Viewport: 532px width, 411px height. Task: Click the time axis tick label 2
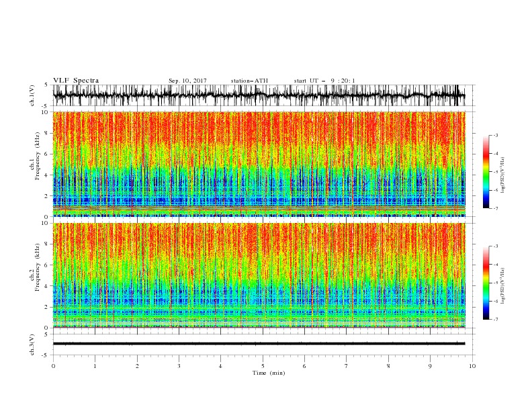coord(137,366)
